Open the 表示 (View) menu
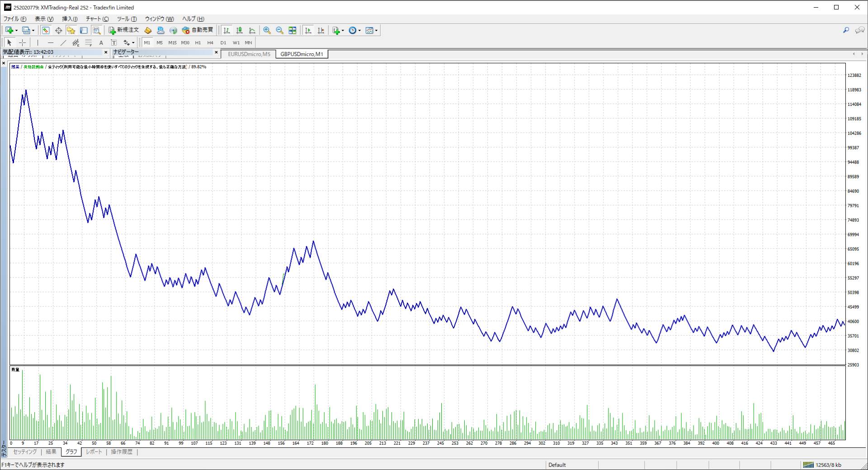This screenshot has width=868, height=470. coord(44,19)
